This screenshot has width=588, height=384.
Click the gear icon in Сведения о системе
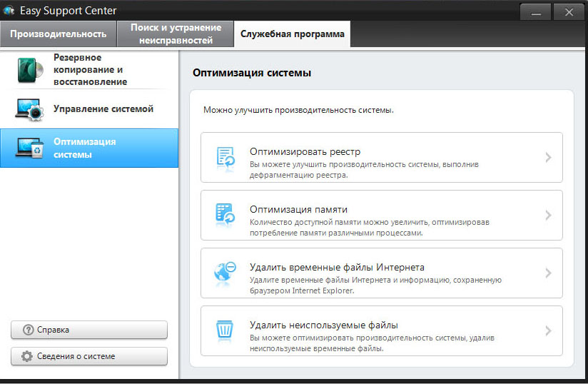(x=27, y=356)
